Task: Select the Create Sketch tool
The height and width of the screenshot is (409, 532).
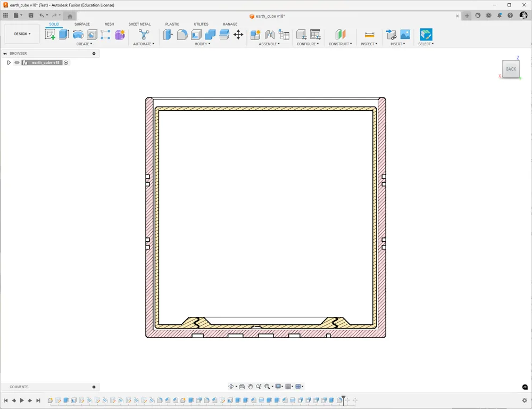Action: coord(50,34)
